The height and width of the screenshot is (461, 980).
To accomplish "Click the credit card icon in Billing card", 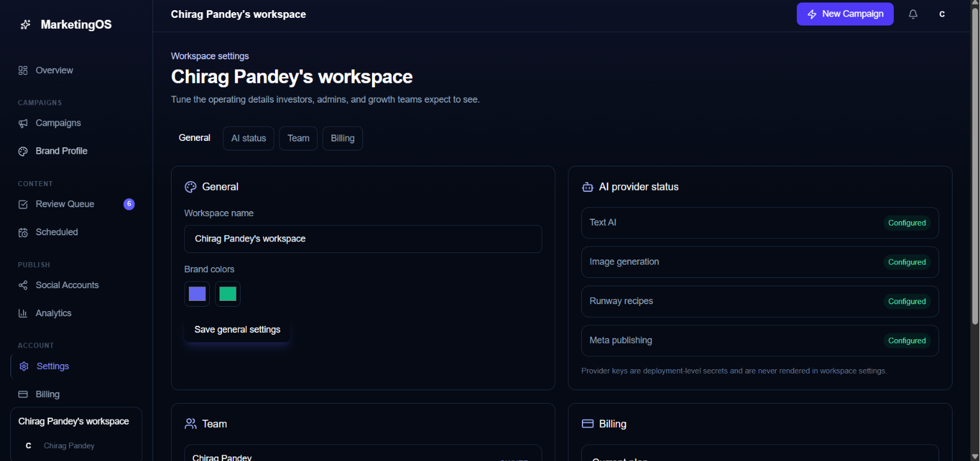I will (x=588, y=424).
